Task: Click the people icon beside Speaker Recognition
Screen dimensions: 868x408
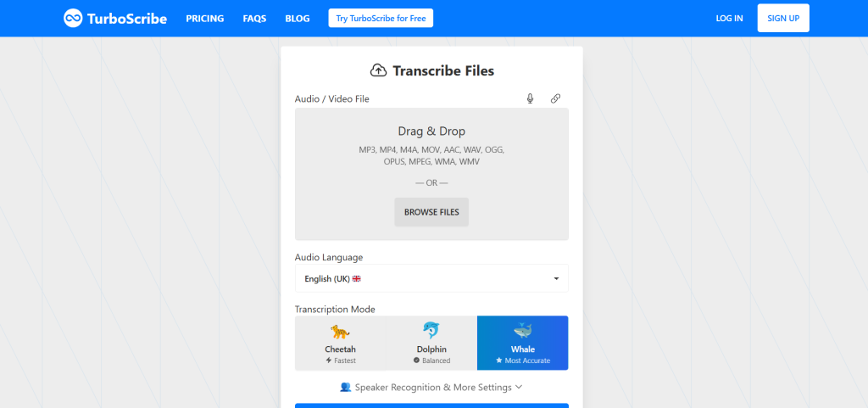Action: pos(345,387)
